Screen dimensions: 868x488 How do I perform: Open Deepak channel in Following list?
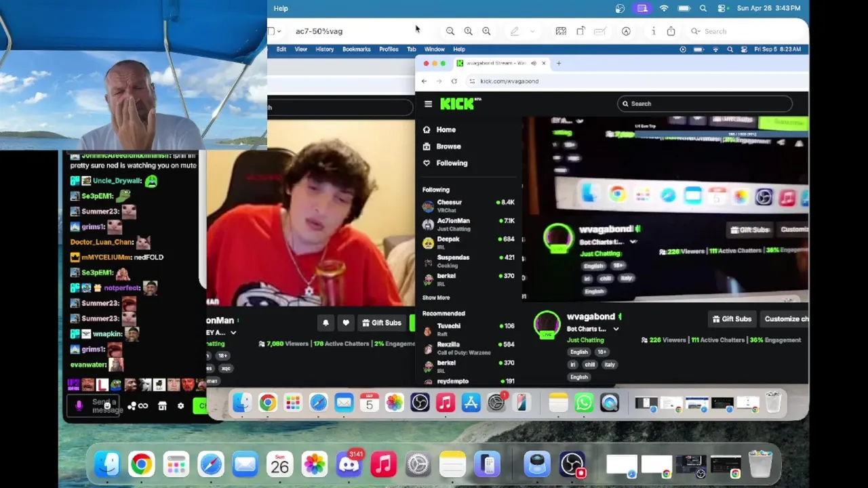[468, 243]
